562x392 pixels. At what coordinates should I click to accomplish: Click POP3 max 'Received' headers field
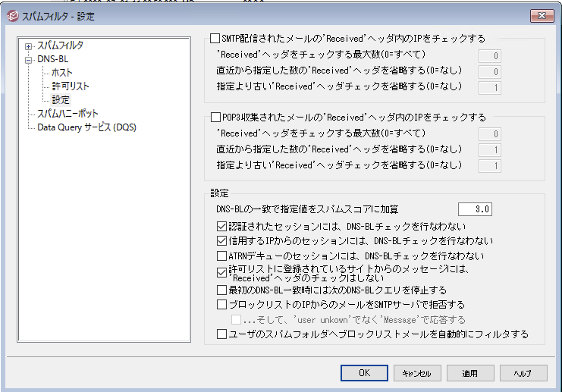[x=490, y=134]
